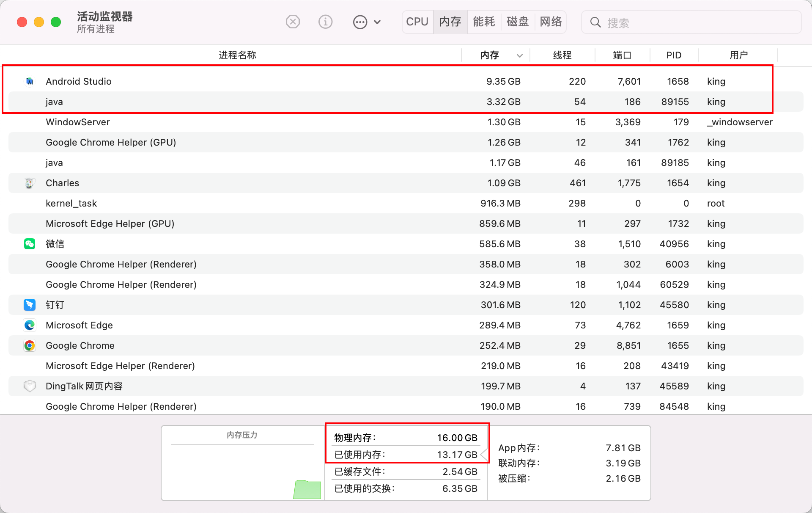Click the 已缓存文件 2.54 GB value
812x513 pixels.
coord(460,472)
